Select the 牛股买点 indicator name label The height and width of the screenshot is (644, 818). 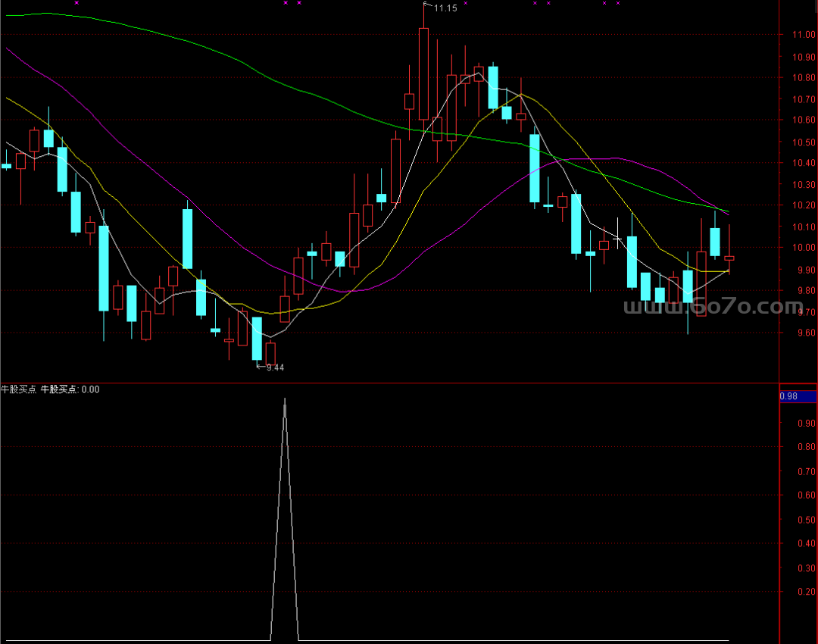[x=19, y=389]
